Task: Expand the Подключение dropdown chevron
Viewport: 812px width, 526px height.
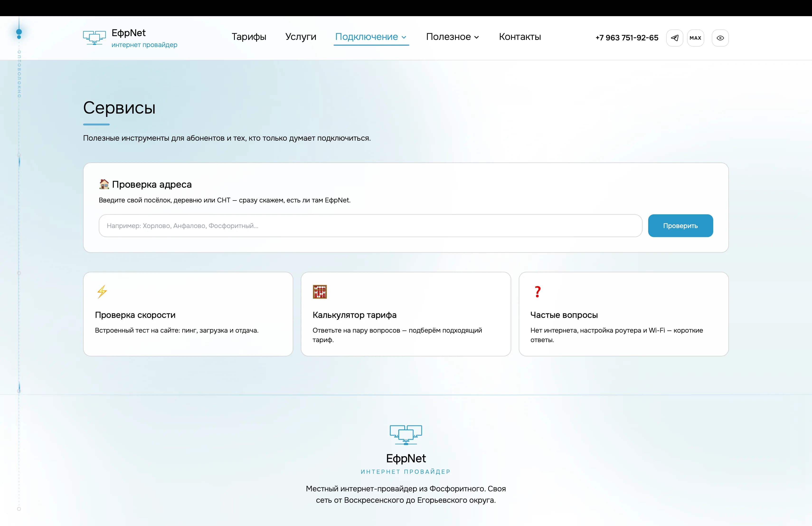Action: pos(404,37)
